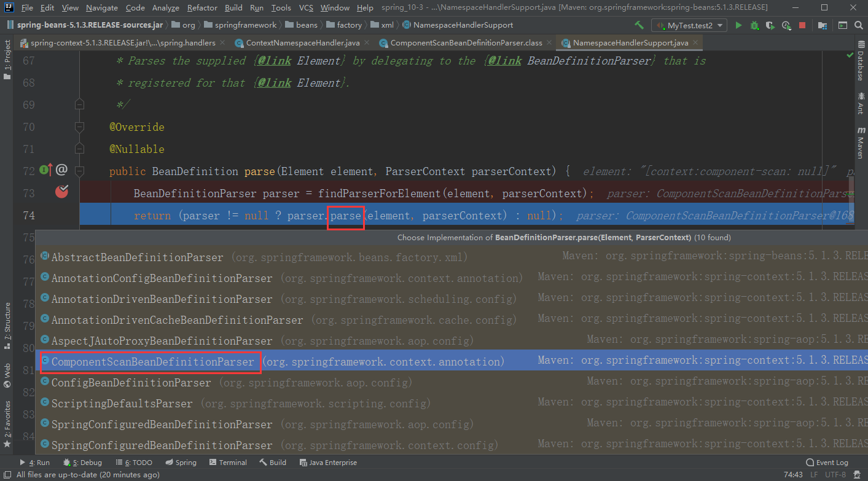This screenshot has height=481, width=868.
Task: Run with Coverage using the shield icon
Action: tap(770, 25)
